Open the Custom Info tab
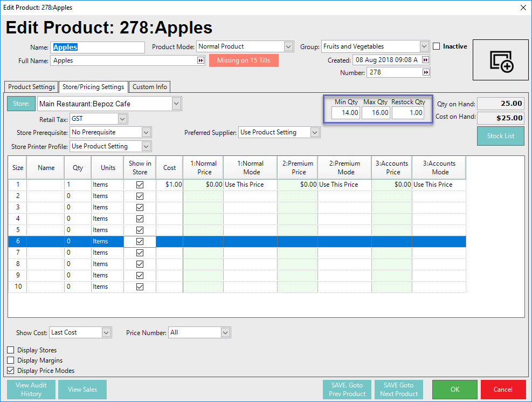 click(149, 87)
